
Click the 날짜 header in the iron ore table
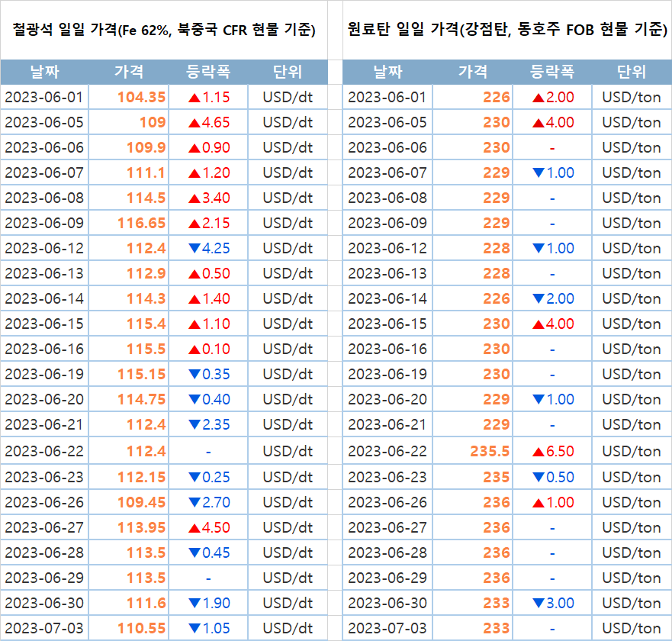click(44, 72)
